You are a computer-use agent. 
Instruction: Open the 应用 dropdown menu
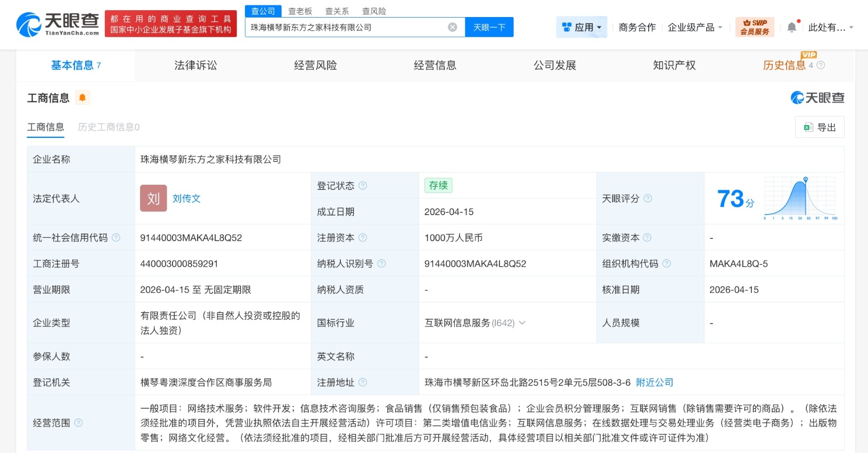(582, 27)
